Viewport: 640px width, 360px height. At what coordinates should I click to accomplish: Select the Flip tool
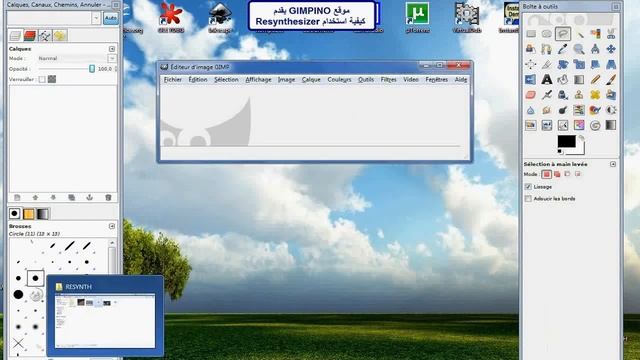point(531,80)
